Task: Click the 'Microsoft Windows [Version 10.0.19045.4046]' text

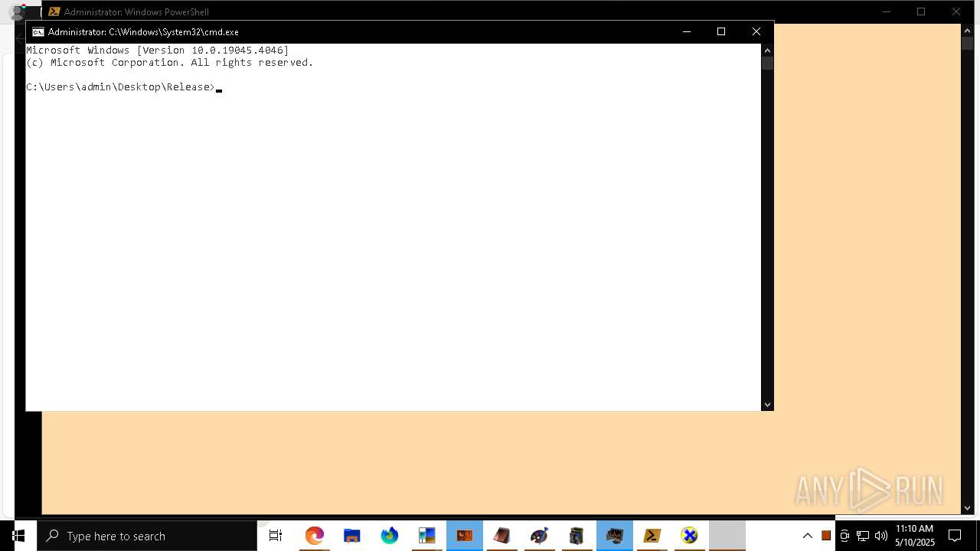Action: (158, 51)
